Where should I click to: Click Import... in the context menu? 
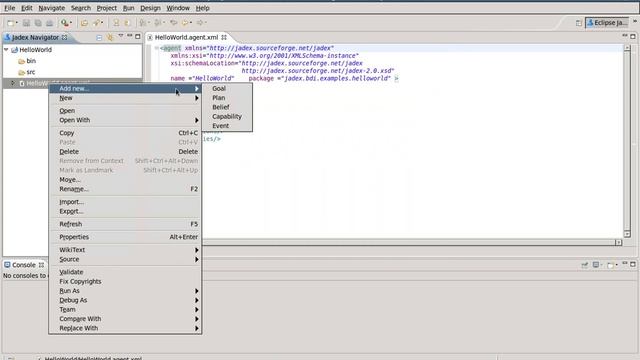(125, 202)
